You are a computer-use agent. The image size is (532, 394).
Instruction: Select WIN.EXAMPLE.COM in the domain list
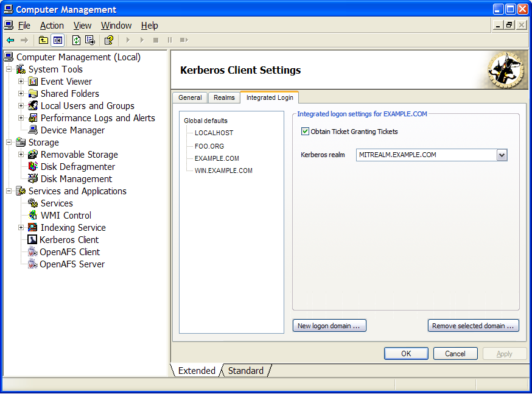coord(223,171)
